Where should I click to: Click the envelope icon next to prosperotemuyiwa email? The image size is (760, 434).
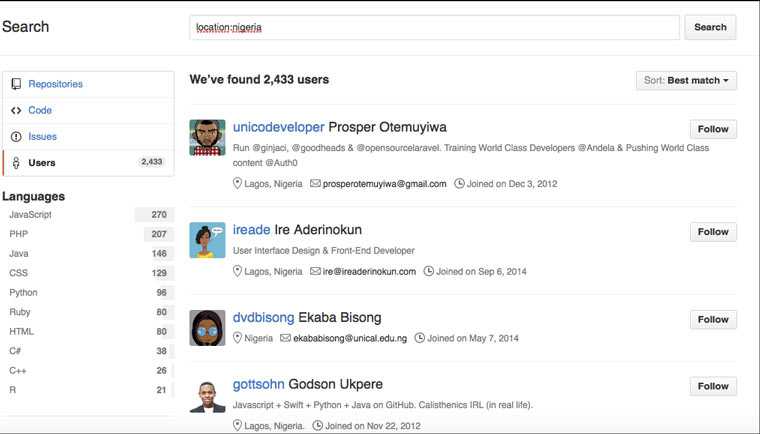click(315, 183)
